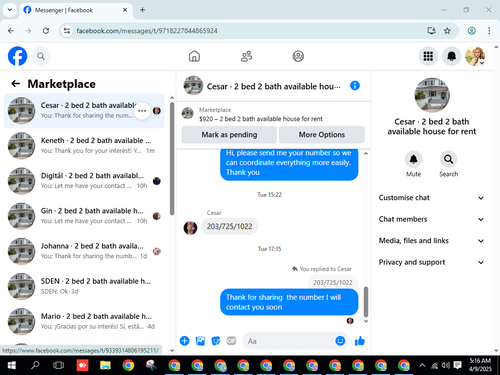Open Facebook search magnifier icon
The width and height of the screenshot is (500, 375).
(41, 56)
